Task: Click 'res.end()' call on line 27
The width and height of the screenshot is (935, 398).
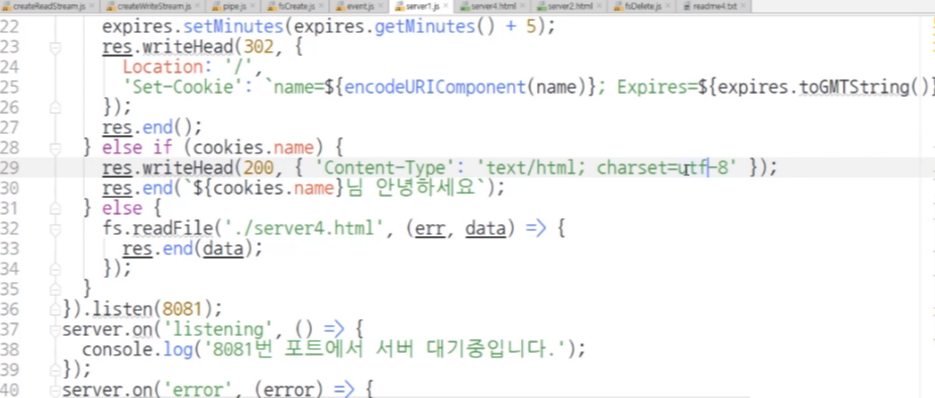Action: (147, 128)
